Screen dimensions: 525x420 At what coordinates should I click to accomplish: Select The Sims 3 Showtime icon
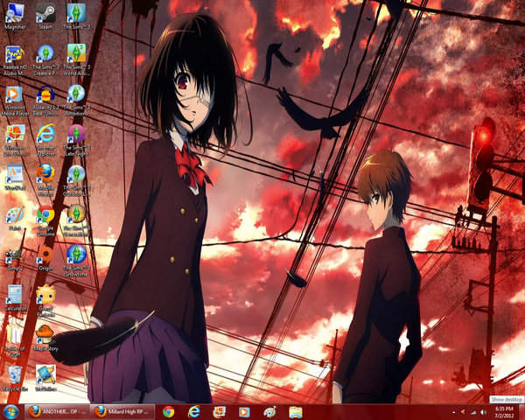coord(76,261)
